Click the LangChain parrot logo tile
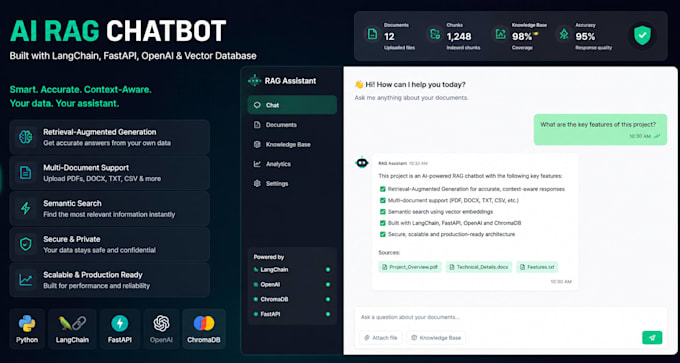The height and width of the screenshot is (363, 680). [x=72, y=329]
